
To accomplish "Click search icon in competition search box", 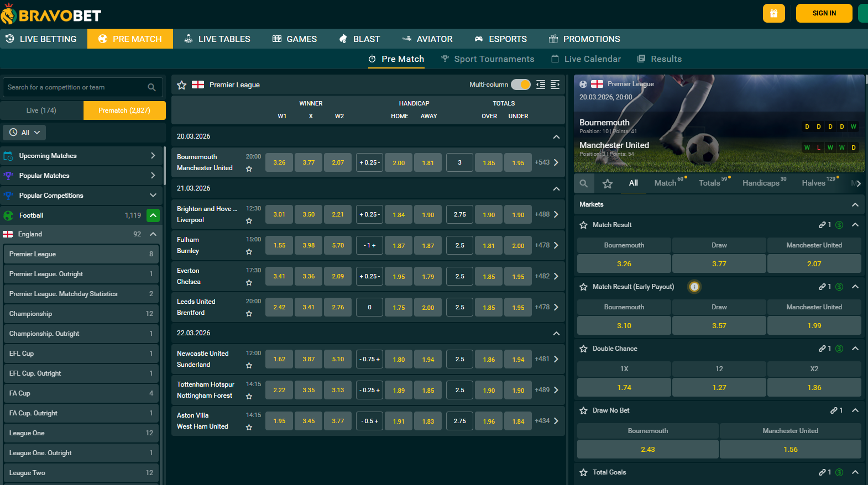I will [151, 87].
